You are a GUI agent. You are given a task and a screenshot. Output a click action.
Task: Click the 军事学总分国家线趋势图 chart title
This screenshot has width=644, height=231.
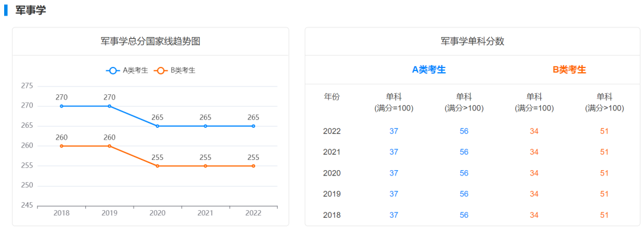pos(150,41)
